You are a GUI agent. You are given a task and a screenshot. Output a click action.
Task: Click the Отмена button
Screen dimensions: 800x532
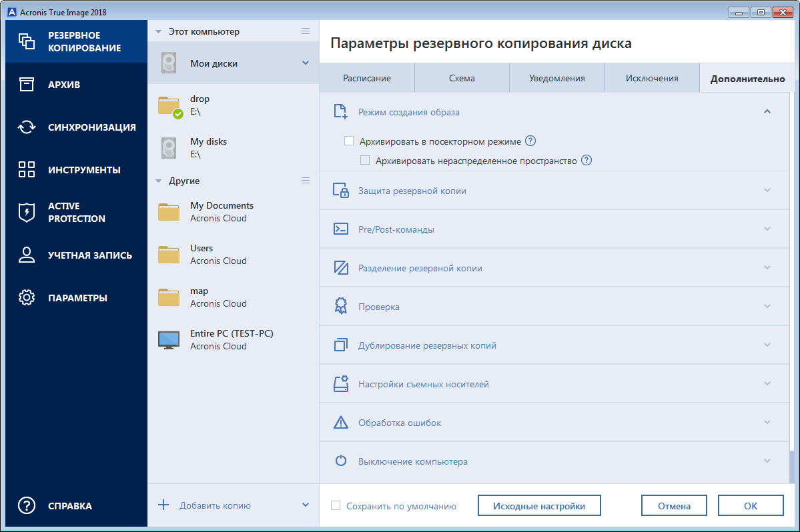[674, 505]
